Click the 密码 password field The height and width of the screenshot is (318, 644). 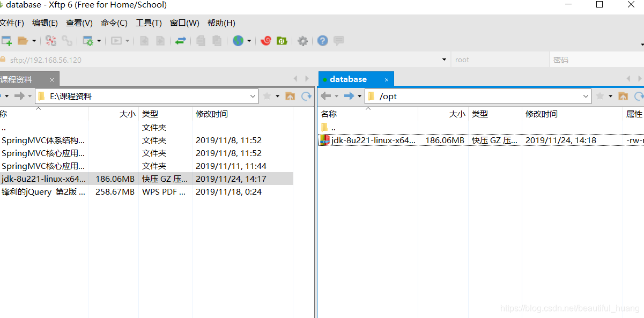point(597,60)
